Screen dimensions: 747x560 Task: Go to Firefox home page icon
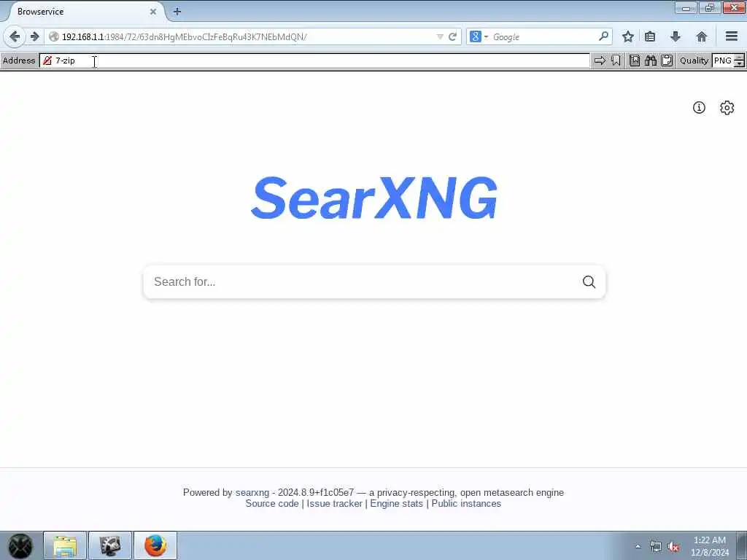[701, 36]
